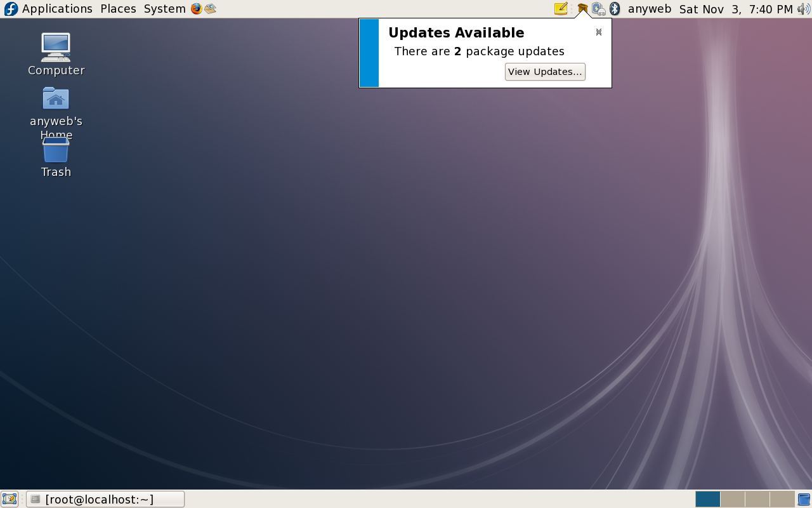This screenshot has width=812, height=508.
Task: Open the Tomboy notes icon
Action: [561, 9]
